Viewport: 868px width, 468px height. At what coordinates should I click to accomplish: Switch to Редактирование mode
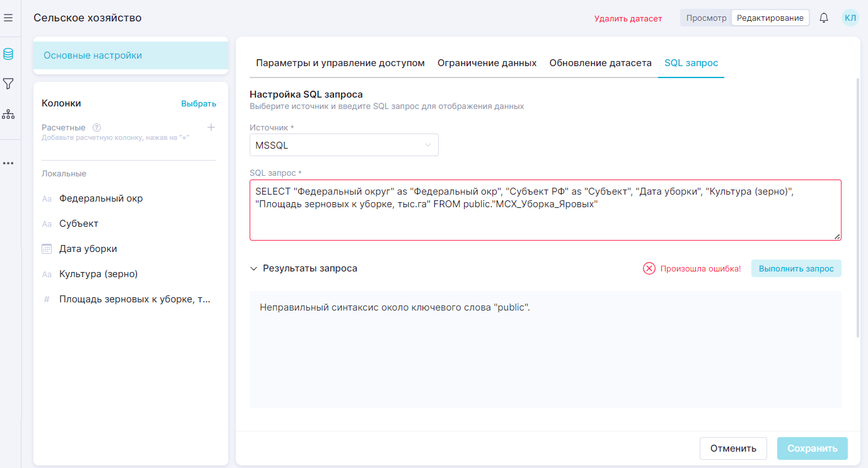coord(770,18)
